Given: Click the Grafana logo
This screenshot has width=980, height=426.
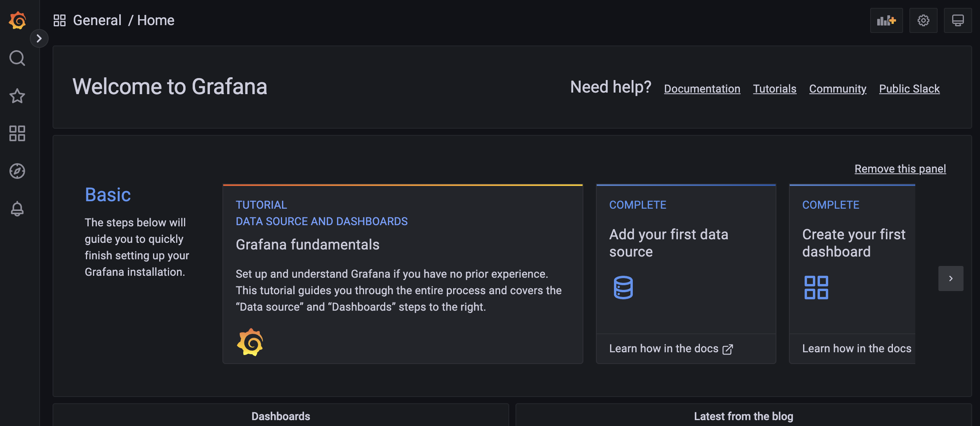Looking at the screenshot, I should click(x=17, y=20).
